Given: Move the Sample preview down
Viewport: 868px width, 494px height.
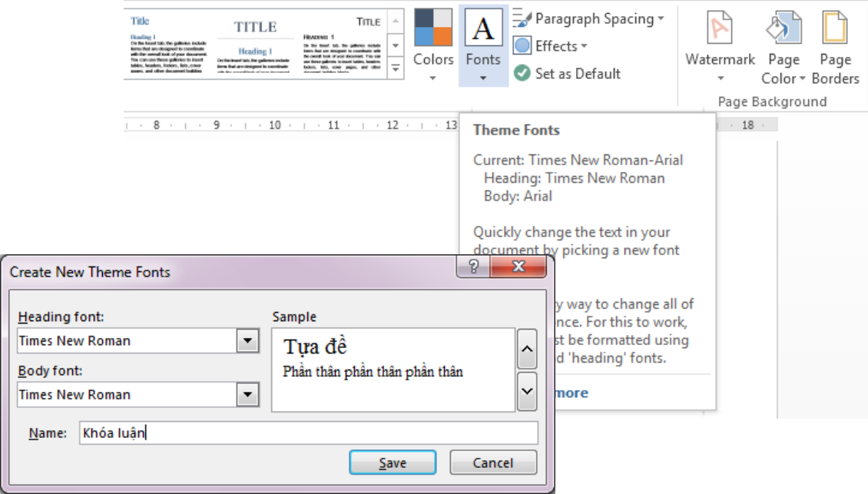Looking at the screenshot, I should coord(527,391).
